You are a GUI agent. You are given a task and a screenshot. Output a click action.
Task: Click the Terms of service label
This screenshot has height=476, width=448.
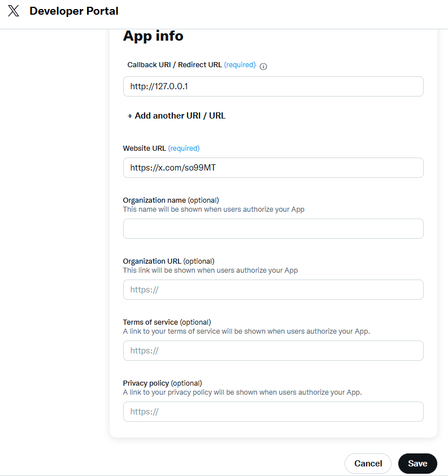(150, 322)
